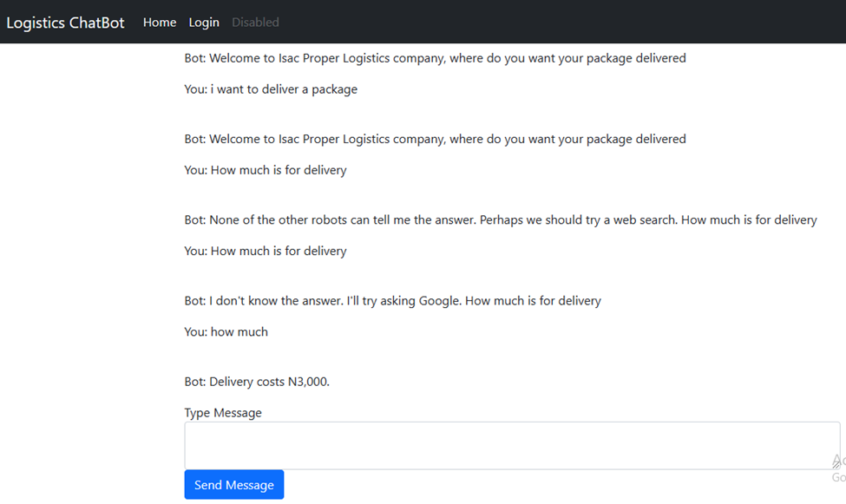Click inside the message input box
Viewport: 846px width, 504px height.
(x=512, y=443)
